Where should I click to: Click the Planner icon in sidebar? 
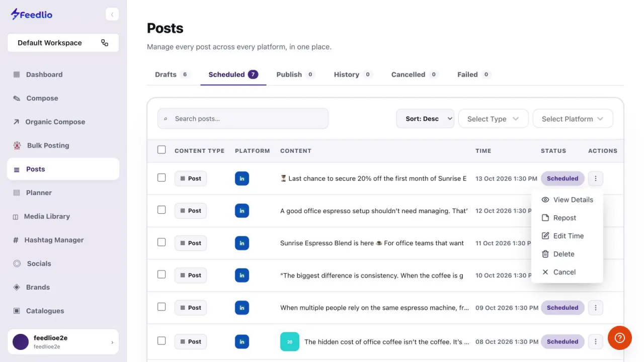[x=17, y=193]
